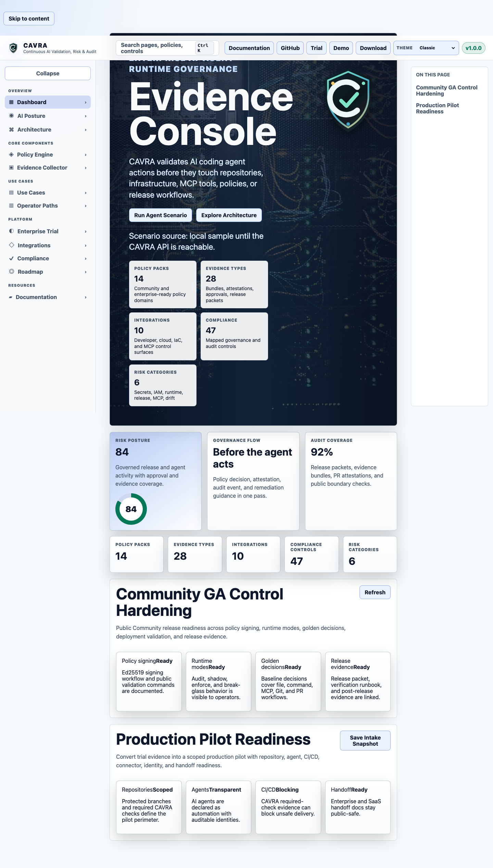This screenshot has width=493, height=868.
Task: Click the Release evidence Ready card
Action: [x=358, y=681]
